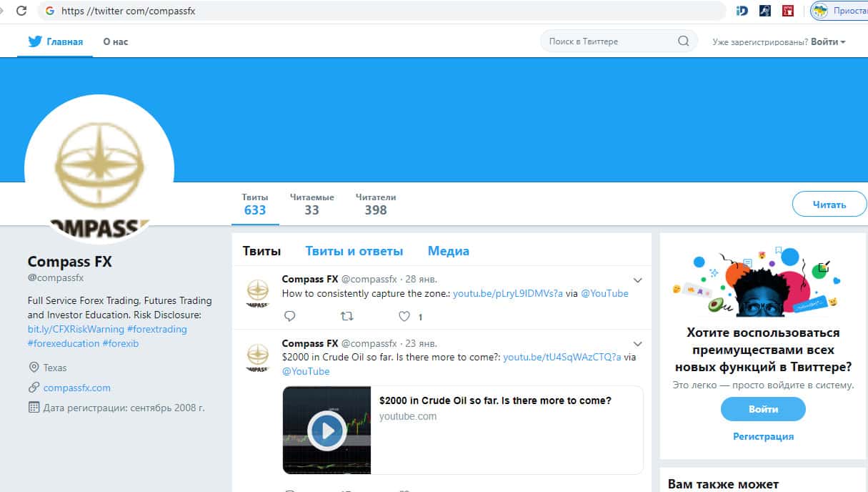This screenshot has width=868, height=492.
Task: Switch to the Медиа tab
Action: pyautogui.click(x=448, y=251)
